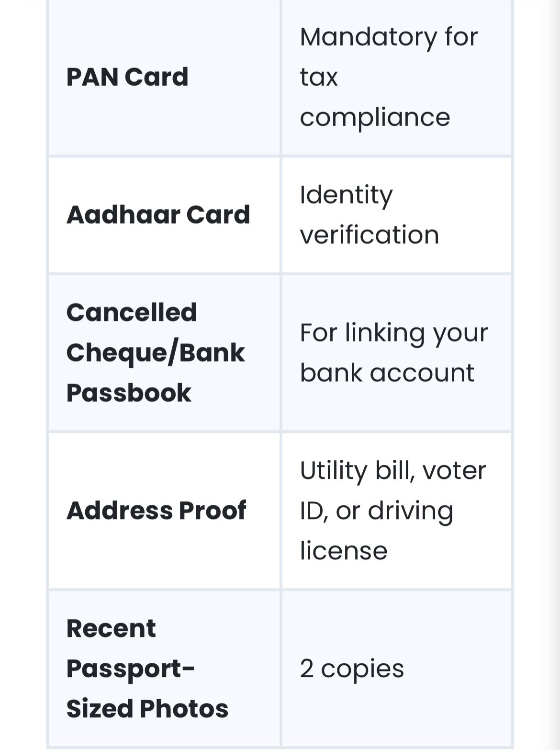Click the PAN Card row label
The height and width of the screenshot is (750, 560).
127,77
